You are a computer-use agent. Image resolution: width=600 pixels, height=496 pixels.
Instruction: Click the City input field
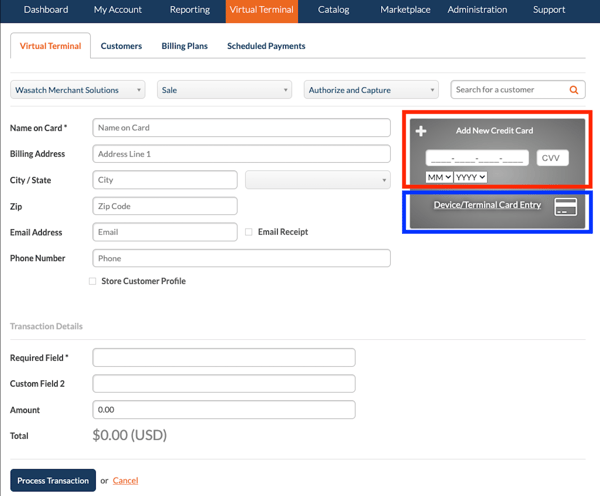[x=165, y=180]
